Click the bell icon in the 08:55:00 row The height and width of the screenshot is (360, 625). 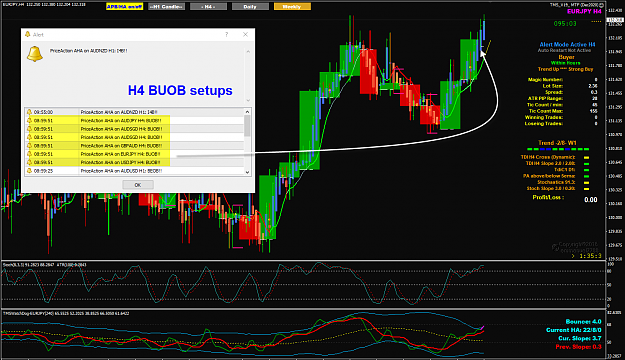pyautogui.click(x=29, y=112)
